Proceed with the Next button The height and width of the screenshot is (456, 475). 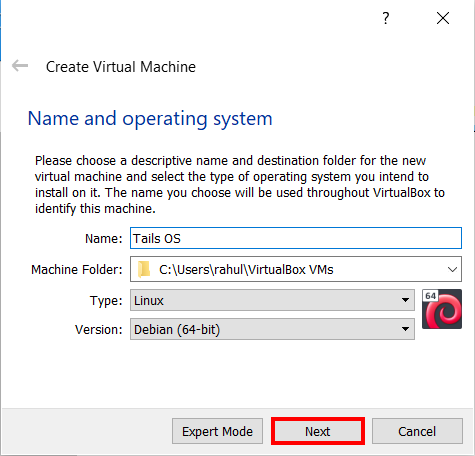pos(318,431)
